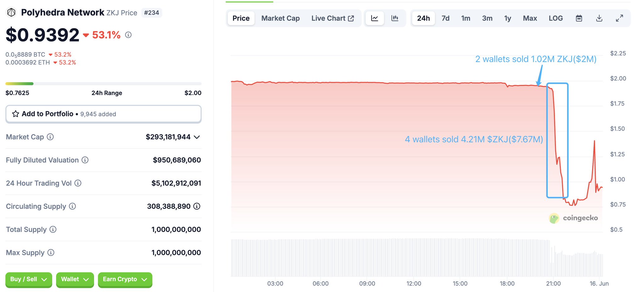Click the $0.7625 range low value
644x292 pixels.
pos(17,93)
